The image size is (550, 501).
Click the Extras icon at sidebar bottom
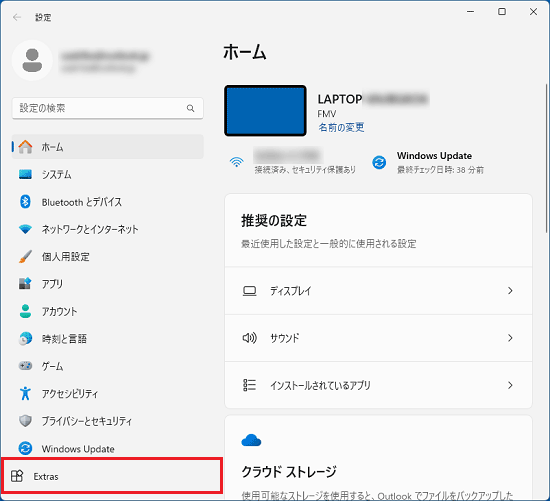17,476
